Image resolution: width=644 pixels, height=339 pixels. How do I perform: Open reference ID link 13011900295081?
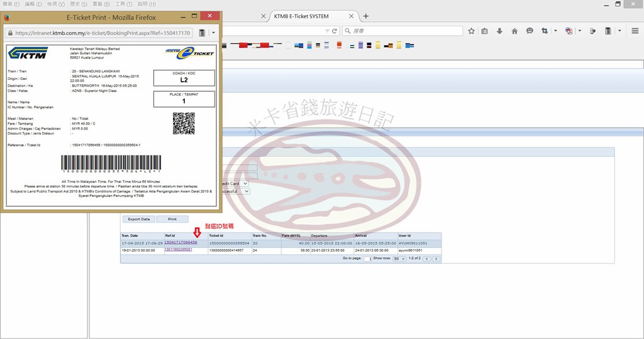[x=178, y=250]
